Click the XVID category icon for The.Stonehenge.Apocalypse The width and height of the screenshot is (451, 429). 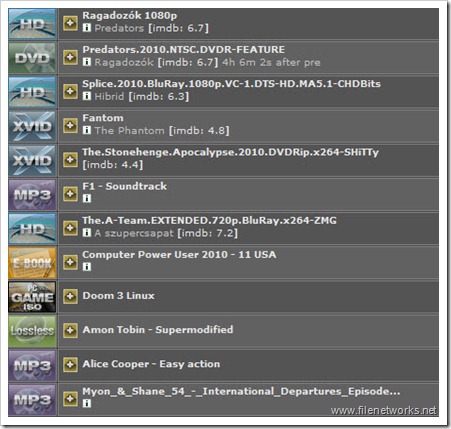tap(32, 160)
